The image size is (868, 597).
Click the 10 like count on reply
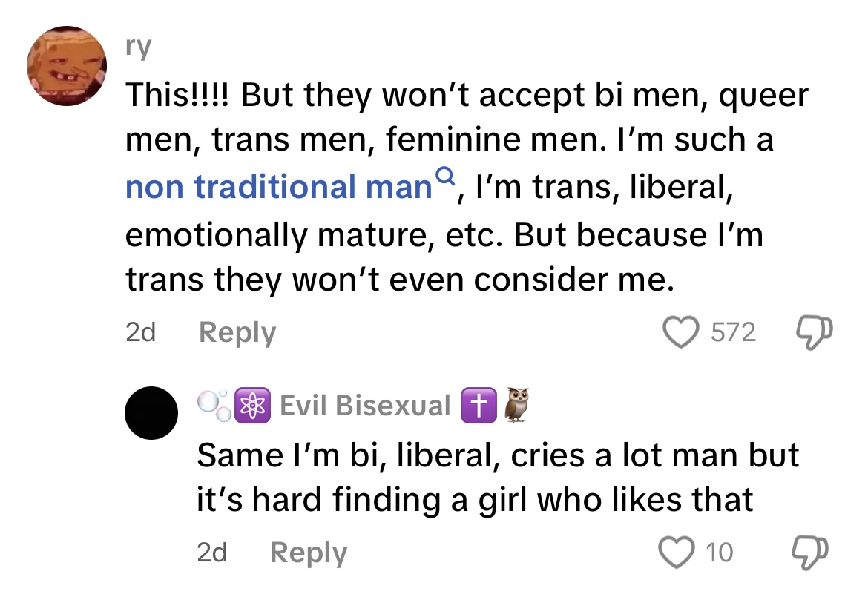pyautogui.click(x=719, y=553)
